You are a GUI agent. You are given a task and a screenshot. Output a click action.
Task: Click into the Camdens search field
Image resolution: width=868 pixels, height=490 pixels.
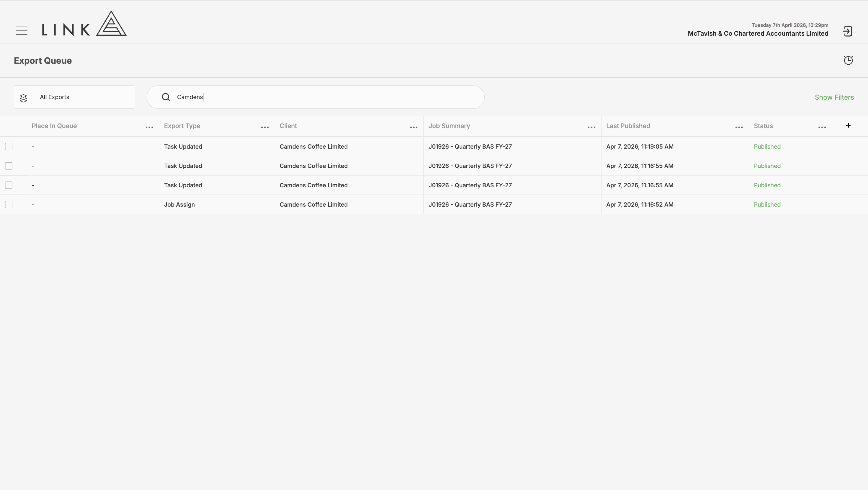315,97
